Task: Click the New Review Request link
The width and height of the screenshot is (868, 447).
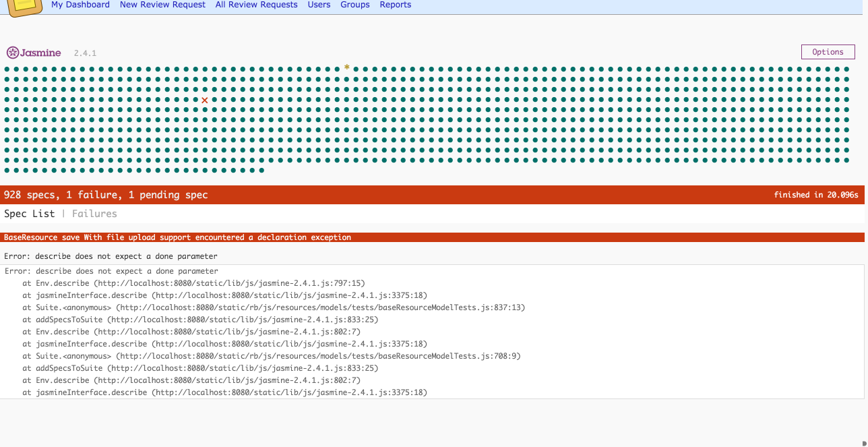Action: [x=162, y=5]
